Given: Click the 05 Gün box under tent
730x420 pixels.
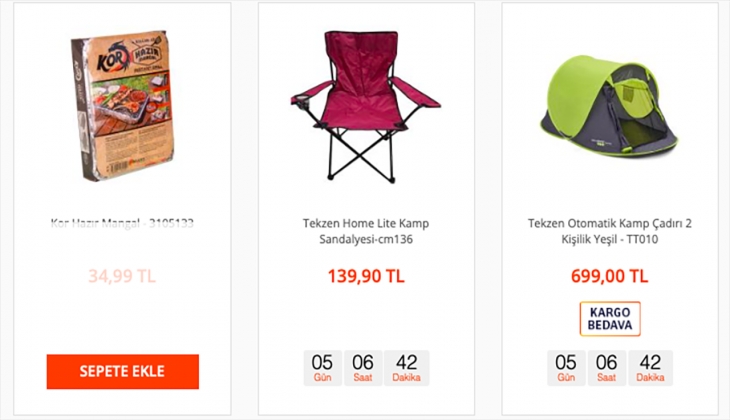Looking at the screenshot, I should tap(566, 368).
